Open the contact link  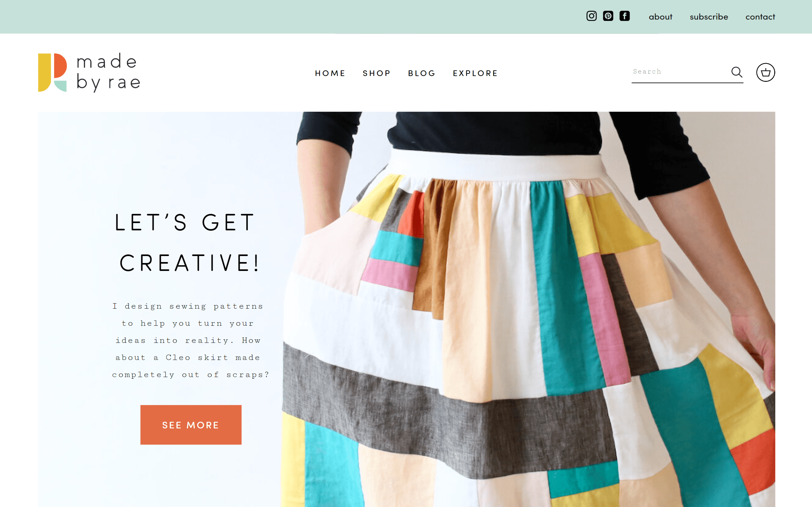[x=760, y=17]
